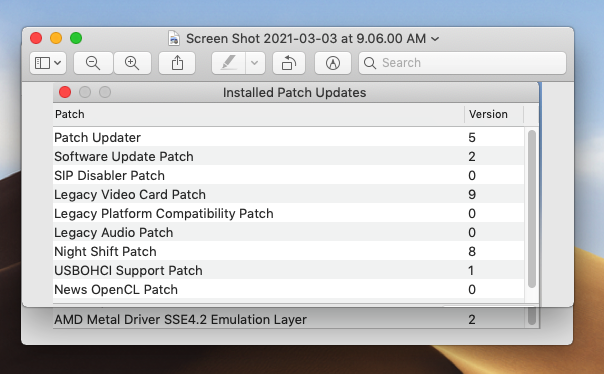Screen dimensions: 604x374
Task: Minimize the Preview window
Action: (56, 38)
